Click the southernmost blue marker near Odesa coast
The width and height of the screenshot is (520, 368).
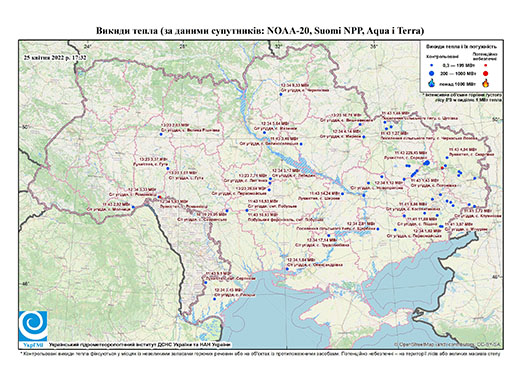(214, 299)
